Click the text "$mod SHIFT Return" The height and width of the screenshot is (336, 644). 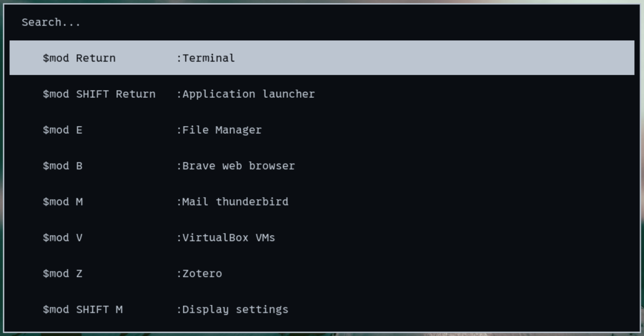coord(100,94)
